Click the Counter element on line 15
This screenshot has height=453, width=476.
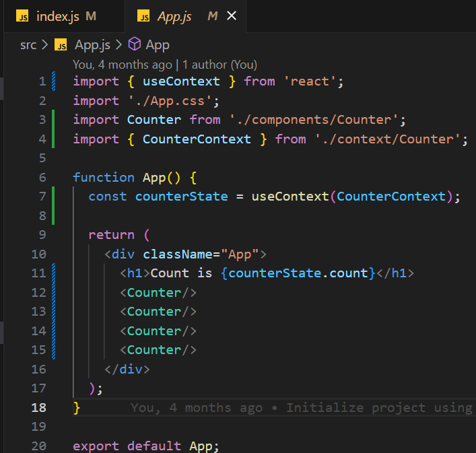(158, 350)
